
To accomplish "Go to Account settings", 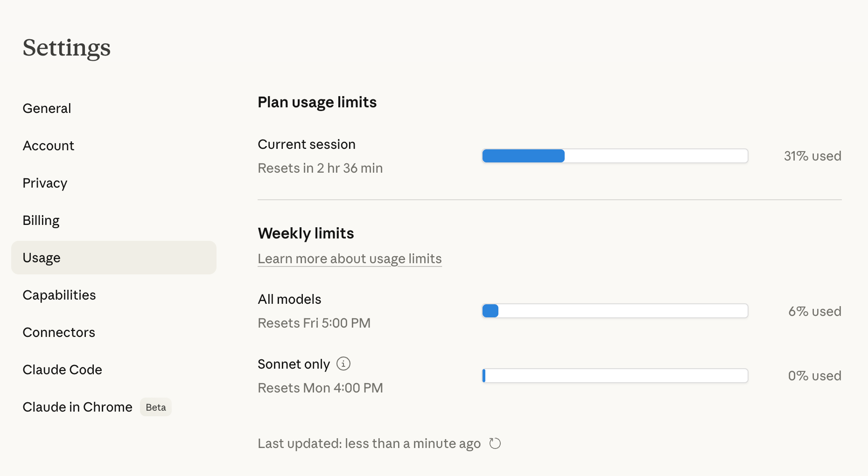I will coord(49,146).
